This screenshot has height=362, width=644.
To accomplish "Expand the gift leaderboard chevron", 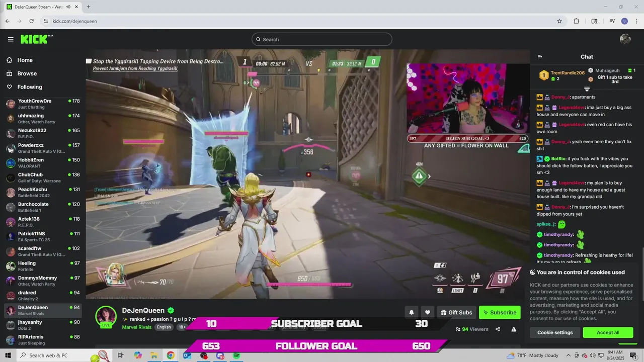I will point(587,89).
